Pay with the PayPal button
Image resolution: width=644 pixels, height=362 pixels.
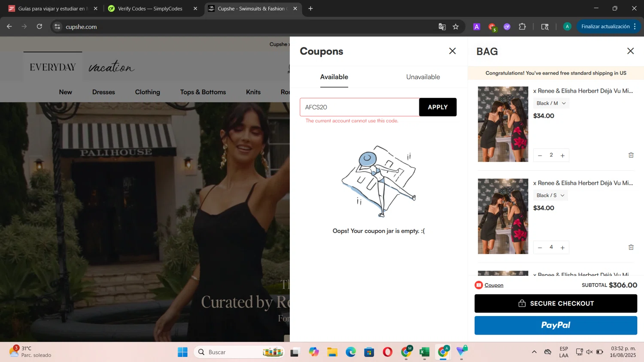[x=556, y=326]
